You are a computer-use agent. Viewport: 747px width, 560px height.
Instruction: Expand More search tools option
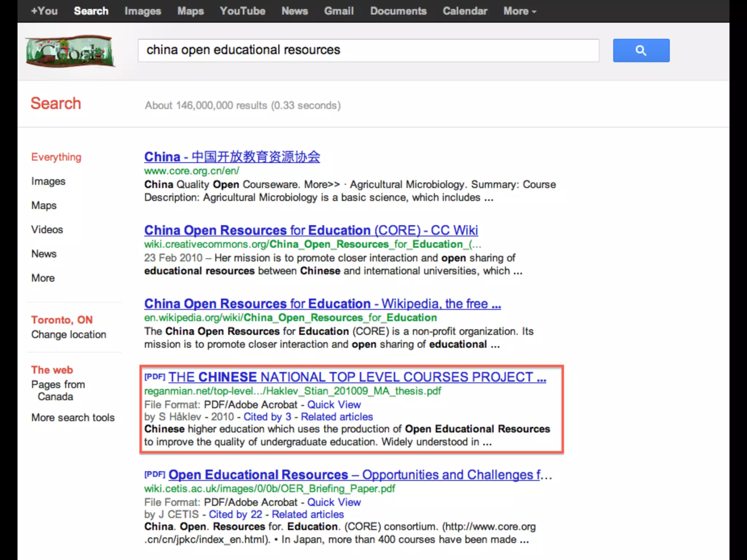point(73,417)
